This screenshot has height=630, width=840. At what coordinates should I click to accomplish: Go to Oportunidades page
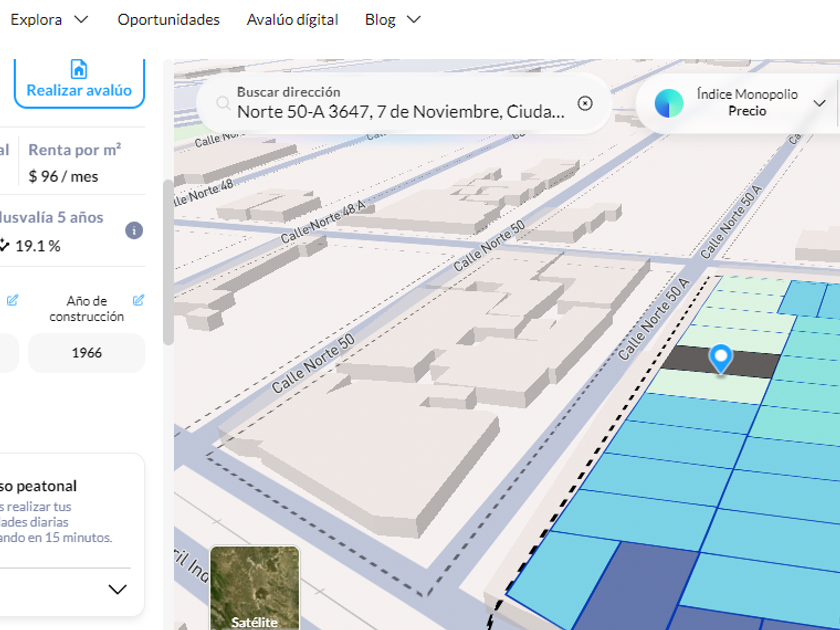(168, 20)
